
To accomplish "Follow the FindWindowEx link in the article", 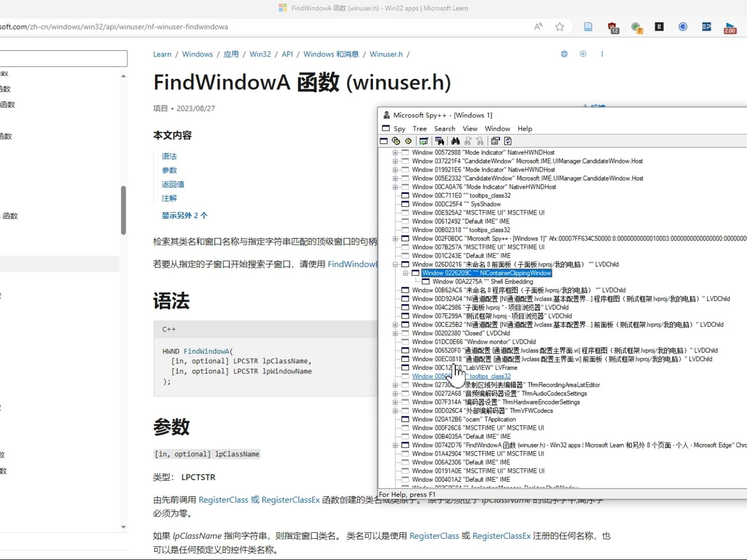I will click(x=353, y=264).
